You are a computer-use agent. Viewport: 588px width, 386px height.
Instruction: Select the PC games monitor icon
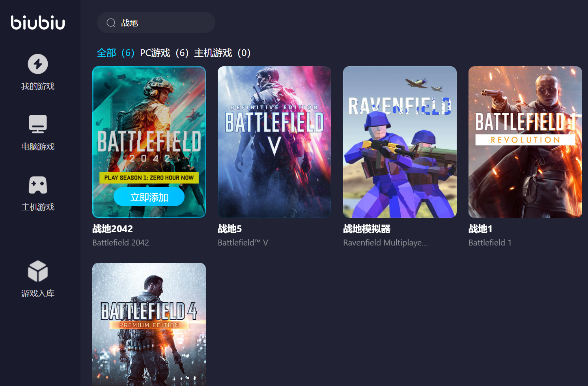point(38,124)
